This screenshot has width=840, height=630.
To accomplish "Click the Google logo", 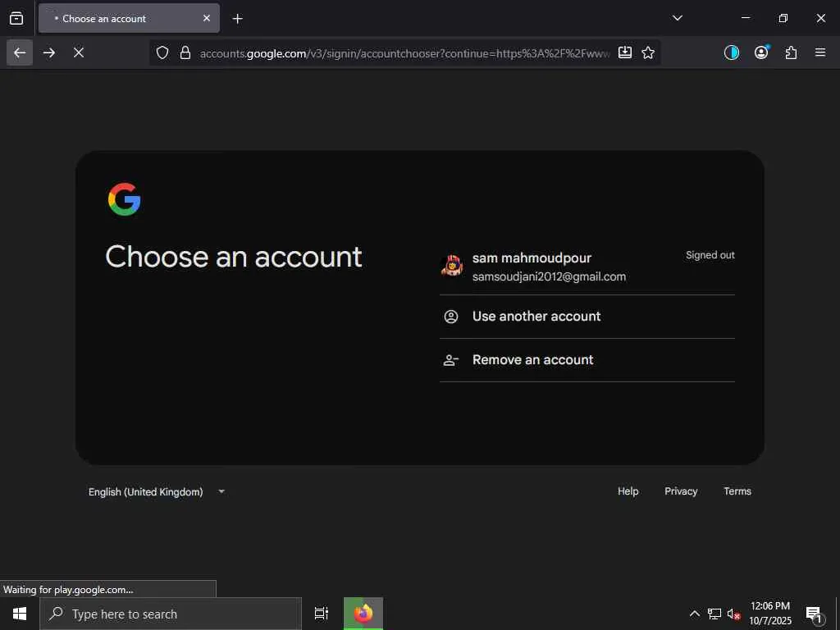I will click(125, 199).
